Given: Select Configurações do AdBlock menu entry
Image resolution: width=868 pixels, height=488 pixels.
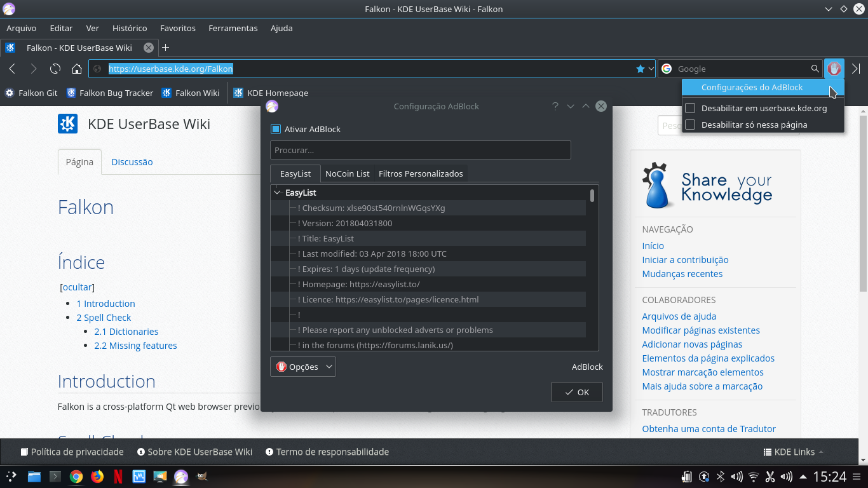Looking at the screenshot, I should click(763, 88).
